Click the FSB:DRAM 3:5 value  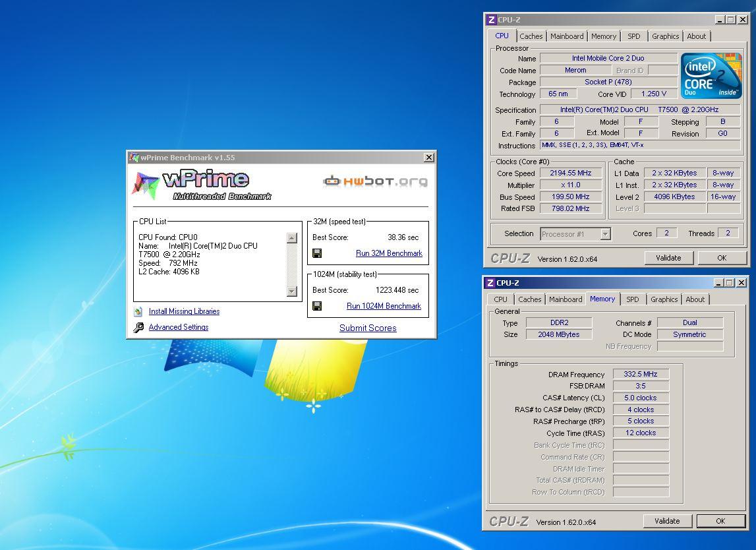click(x=641, y=386)
